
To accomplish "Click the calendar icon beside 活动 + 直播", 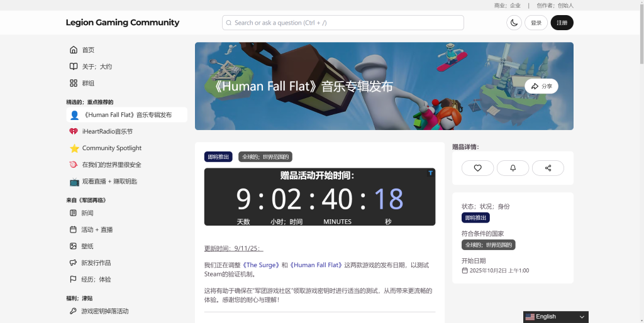I will (x=73, y=229).
